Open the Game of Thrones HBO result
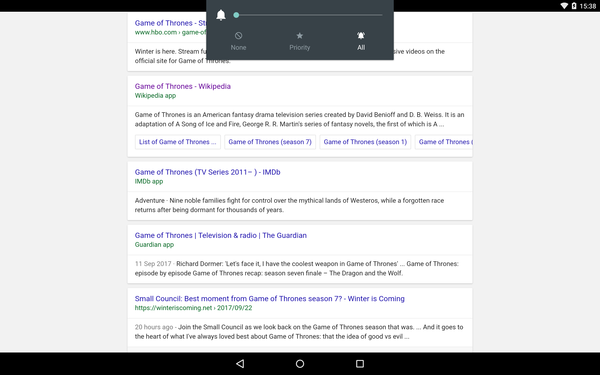The width and height of the screenshot is (600, 375). (x=170, y=23)
